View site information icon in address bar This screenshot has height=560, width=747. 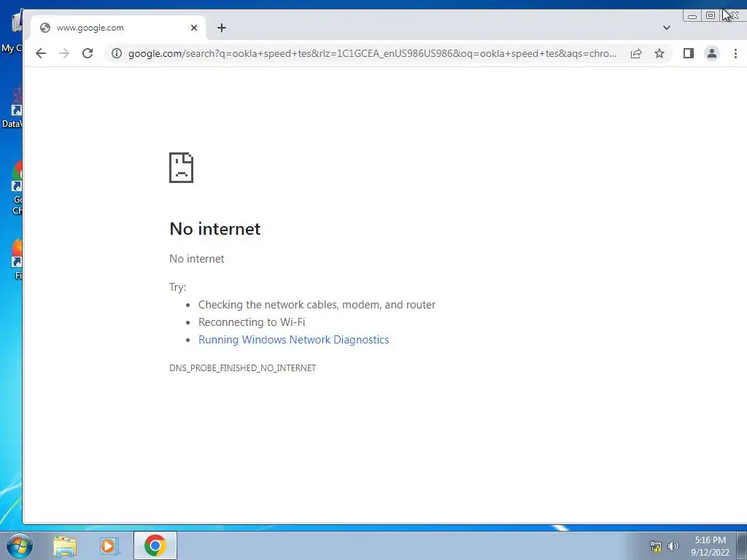(116, 53)
